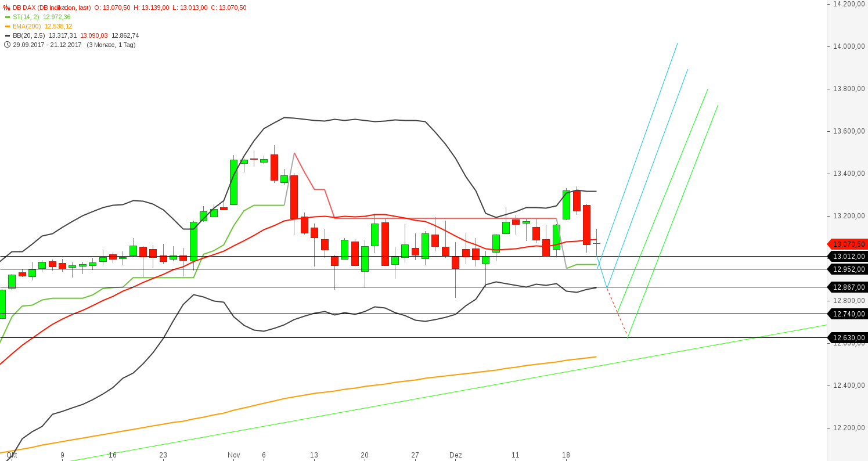Select the 12.952,00 horizontal level tag

click(846, 269)
